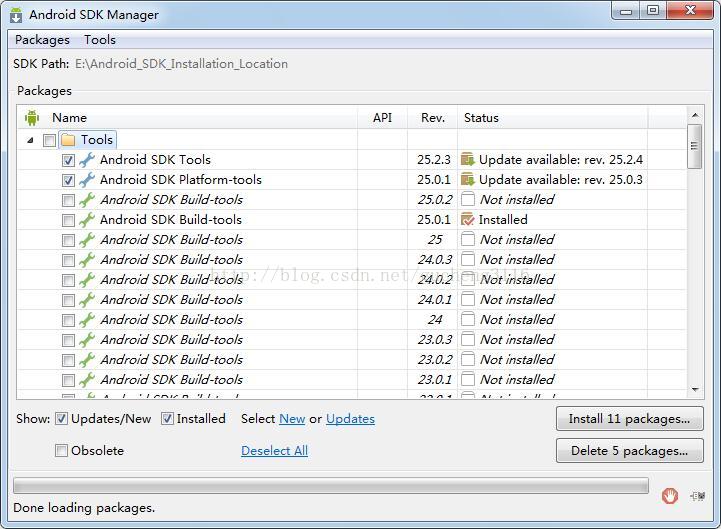Image resolution: width=721 pixels, height=529 pixels.
Task: Click the wrench icon for Android SDK Platform-tools
Action: tap(87, 180)
